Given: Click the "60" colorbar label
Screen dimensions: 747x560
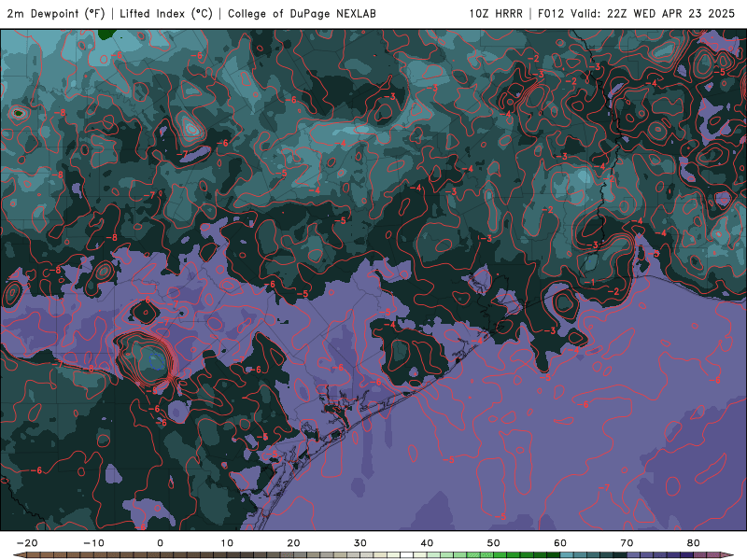Looking at the screenshot, I should pos(560,543).
